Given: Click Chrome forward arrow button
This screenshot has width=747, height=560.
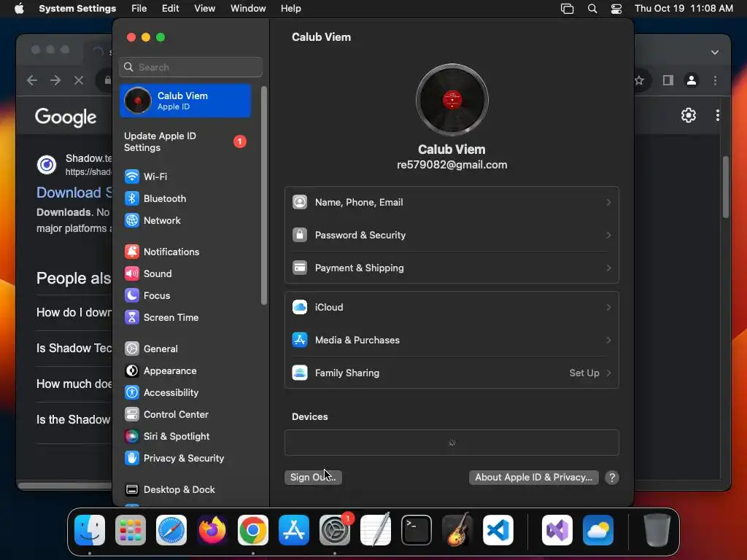Looking at the screenshot, I should [55, 80].
